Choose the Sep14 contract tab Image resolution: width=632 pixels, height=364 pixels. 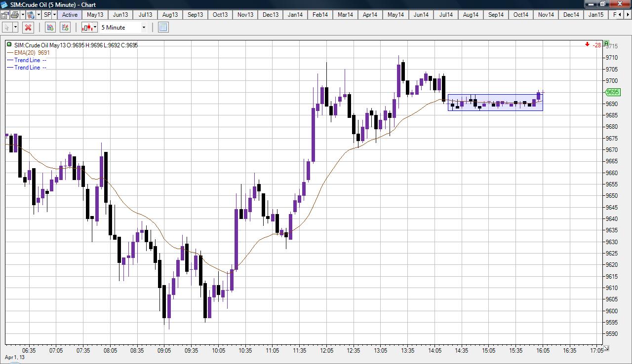click(496, 15)
